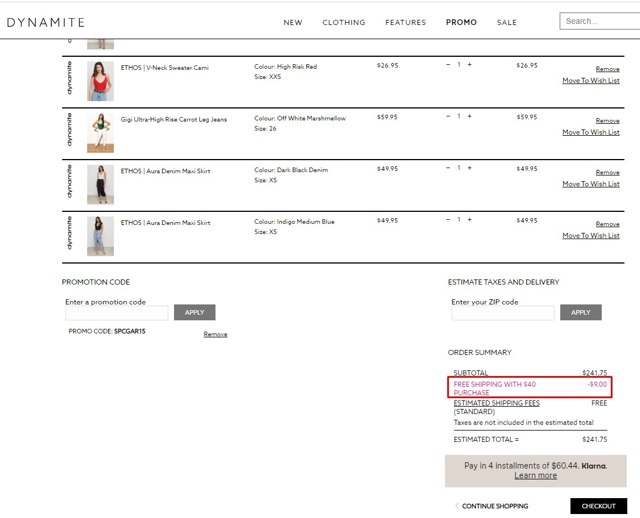Move Gigi Carrot Leg Jeans to wish list
The image size is (640, 518).
[x=591, y=132]
